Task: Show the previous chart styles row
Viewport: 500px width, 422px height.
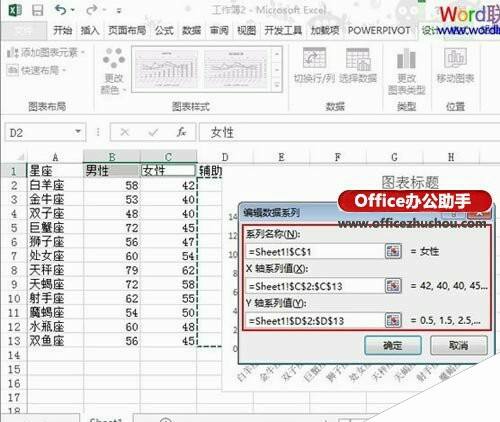Action: point(277,53)
